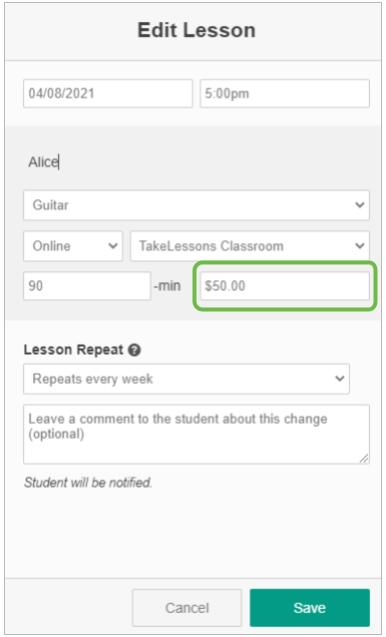The width and height of the screenshot is (386, 637).
Task: Click the 90 minute duration field
Action: point(87,286)
